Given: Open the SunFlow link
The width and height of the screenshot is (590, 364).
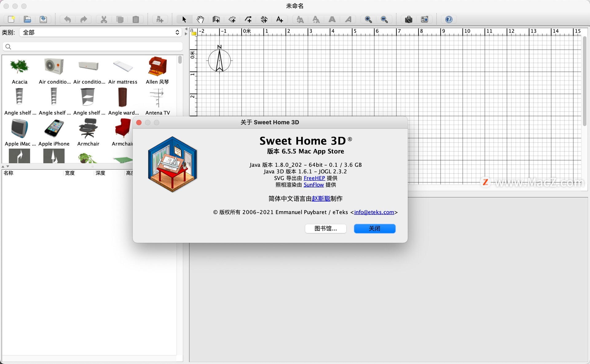Looking at the screenshot, I should tap(313, 185).
